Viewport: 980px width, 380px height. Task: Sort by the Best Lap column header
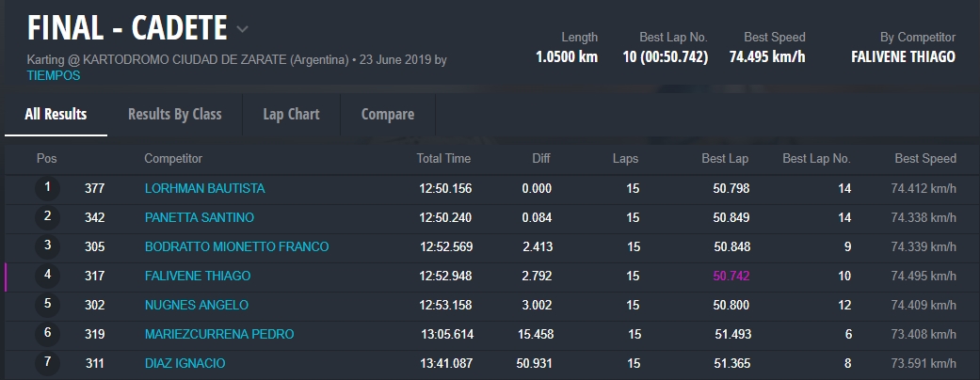[725, 158]
